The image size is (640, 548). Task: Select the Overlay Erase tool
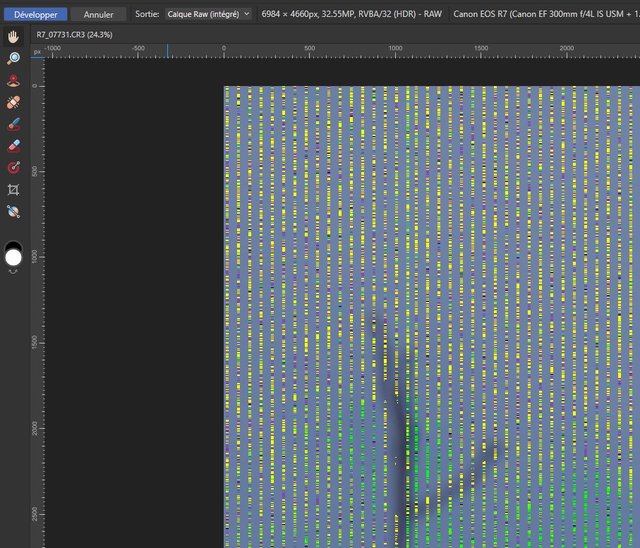13,146
